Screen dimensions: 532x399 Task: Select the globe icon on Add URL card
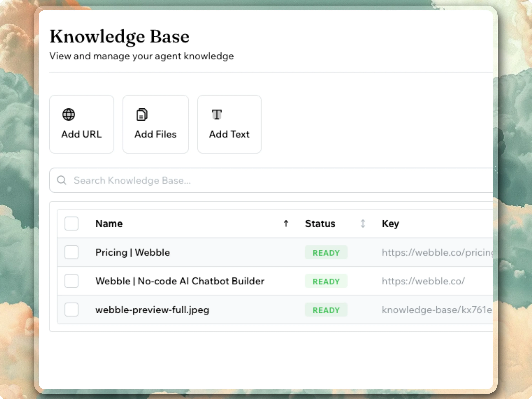(69, 114)
